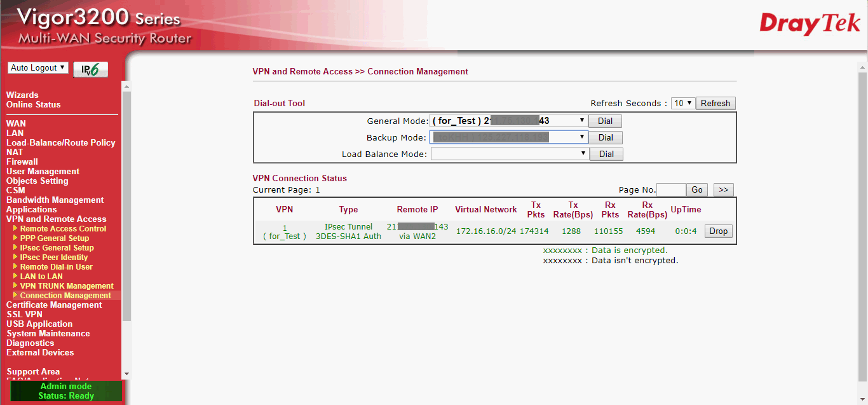Select Remote Access Control submenu
The height and width of the screenshot is (405, 868).
64,229
